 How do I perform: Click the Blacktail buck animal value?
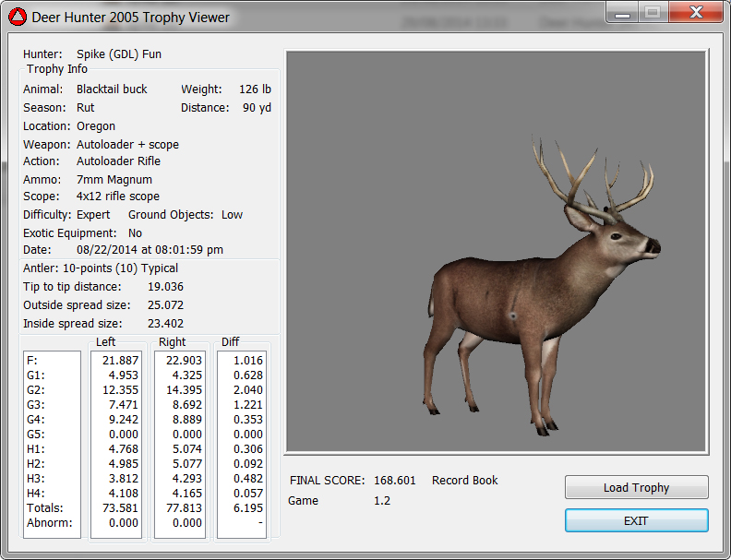112,89
